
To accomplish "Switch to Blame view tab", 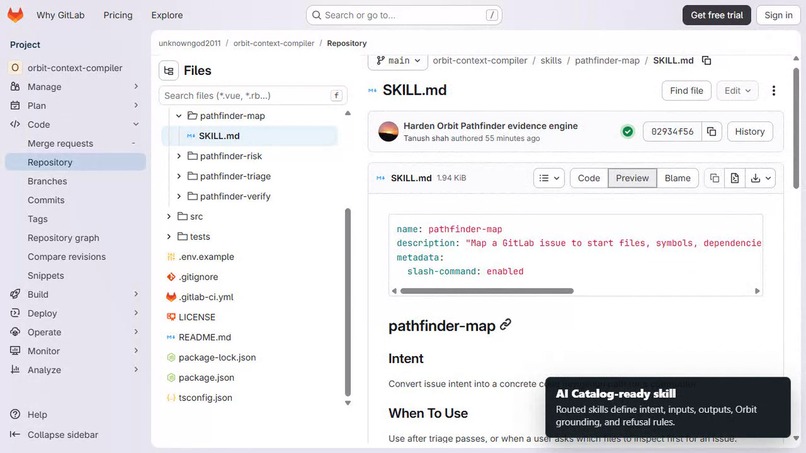I will 677,178.
